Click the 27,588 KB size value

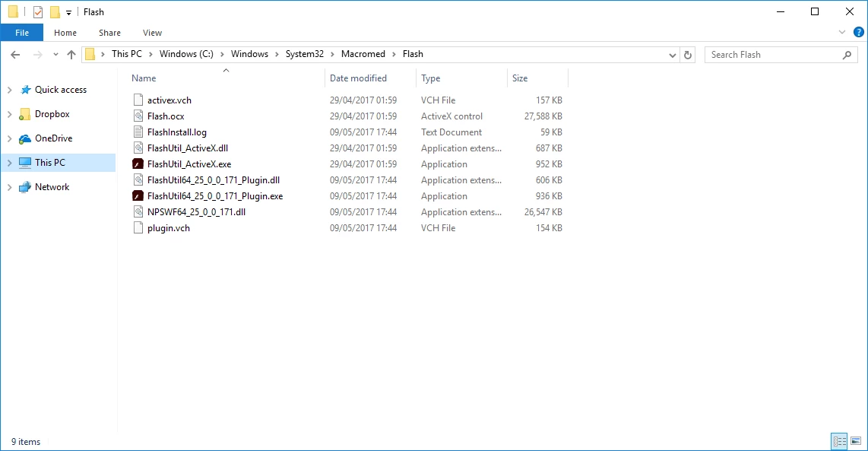[543, 116]
